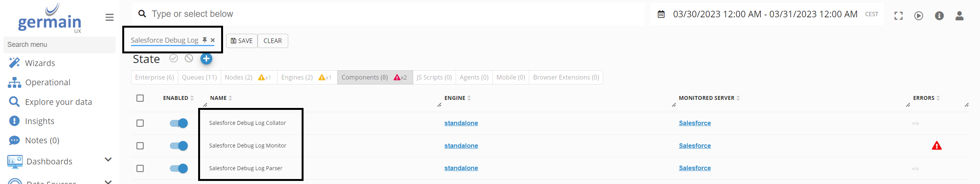
Task: Switch to the Queues (11) tab
Action: click(x=199, y=77)
